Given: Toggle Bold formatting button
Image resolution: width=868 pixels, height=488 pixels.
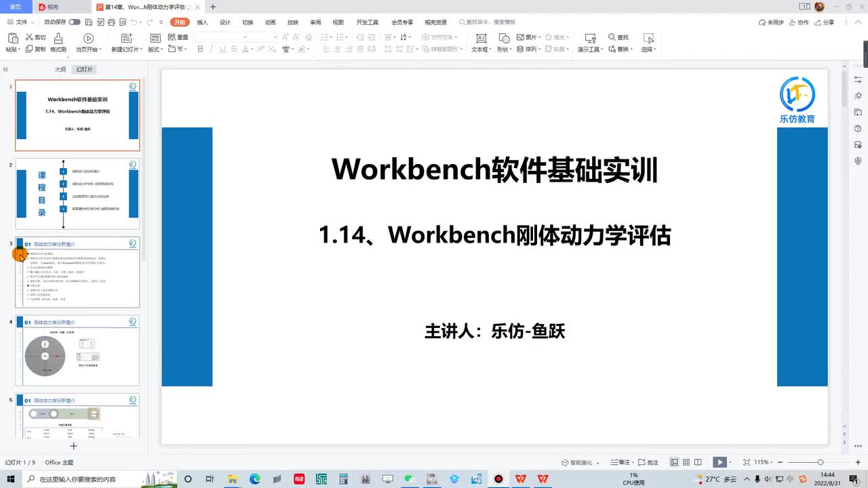Looking at the screenshot, I should click(201, 49).
